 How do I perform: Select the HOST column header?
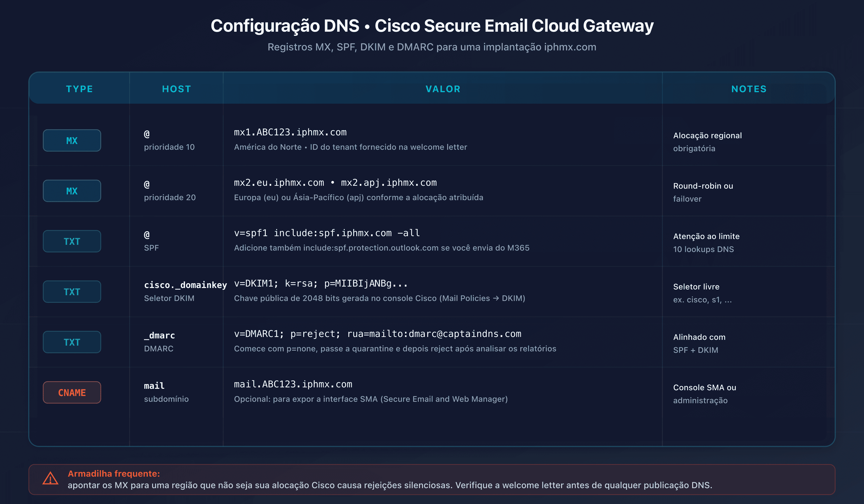(177, 89)
